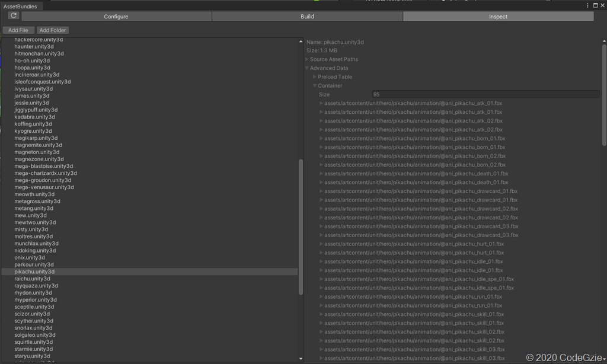Click metang.unity3d in the list
607x364 pixels.
[x=34, y=208]
